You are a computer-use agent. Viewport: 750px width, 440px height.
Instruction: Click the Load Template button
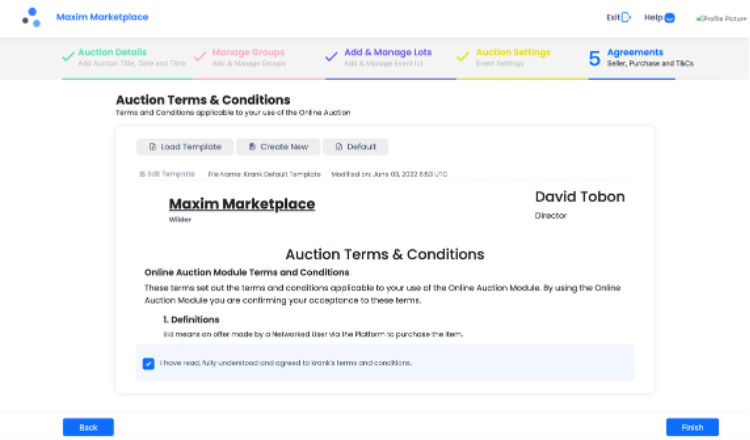185,147
